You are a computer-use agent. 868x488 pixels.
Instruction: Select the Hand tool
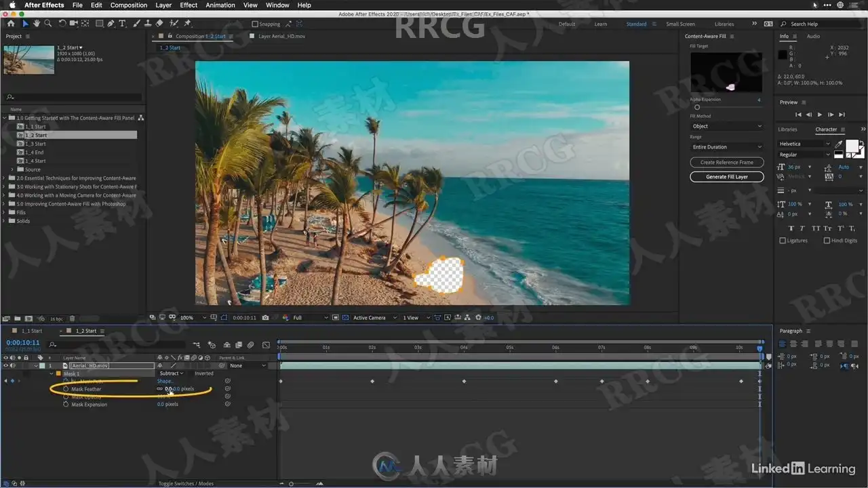pos(37,23)
